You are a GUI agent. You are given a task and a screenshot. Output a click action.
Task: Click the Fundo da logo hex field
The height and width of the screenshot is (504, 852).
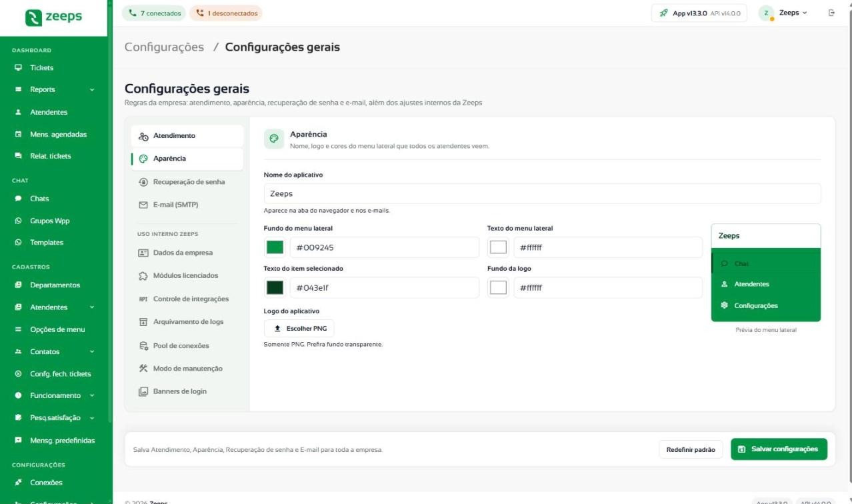607,287
